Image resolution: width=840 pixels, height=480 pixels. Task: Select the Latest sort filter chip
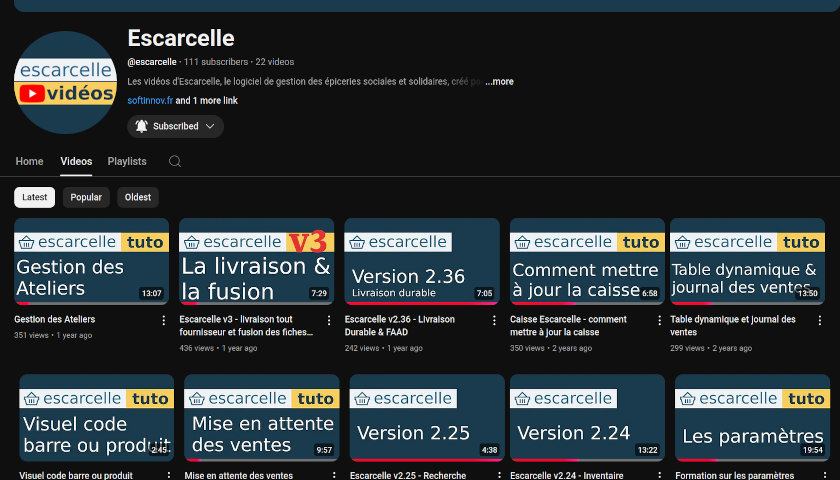pos(35,197)
